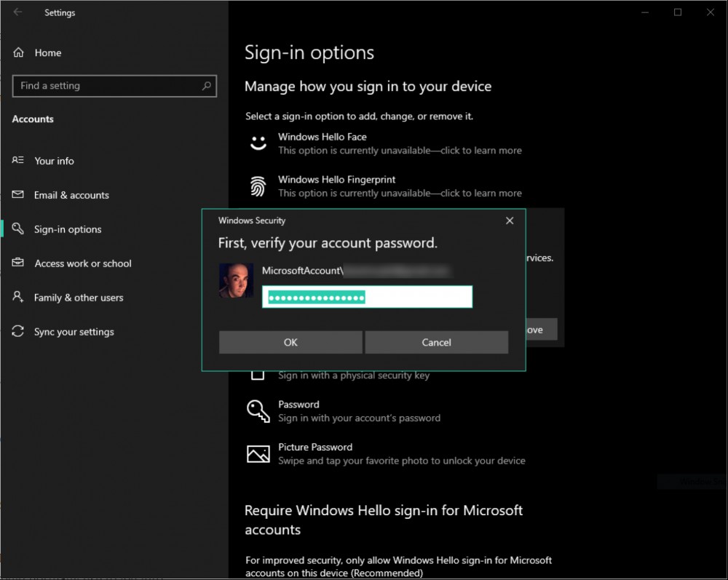Click the Sync your settings icon
The image size is (728, 580).
pyautogui.click(x=17, y=331)
